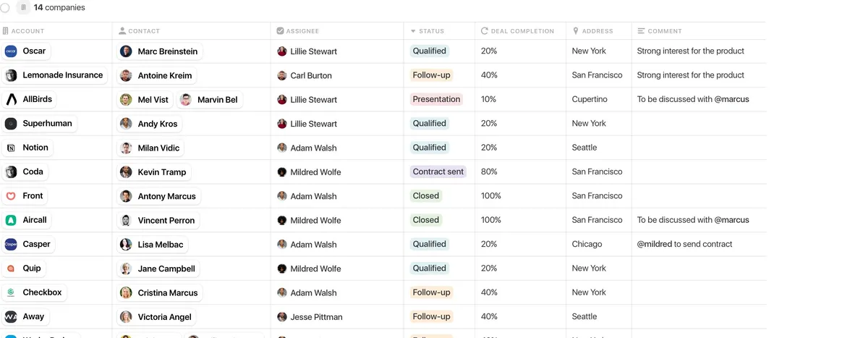Click the table view icon beside 14 companies
868x338 pixels.
[x=23, y=8]
